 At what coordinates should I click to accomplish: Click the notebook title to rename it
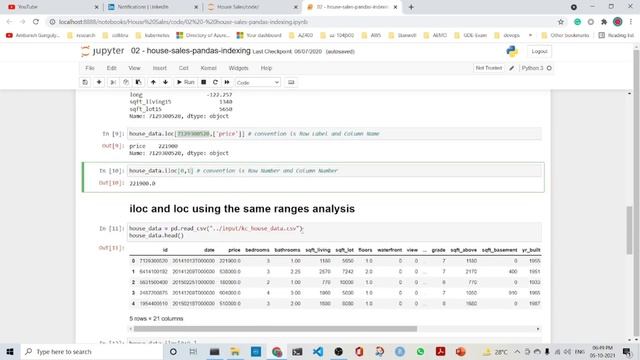pyautogui.click(x=191, y=51)
